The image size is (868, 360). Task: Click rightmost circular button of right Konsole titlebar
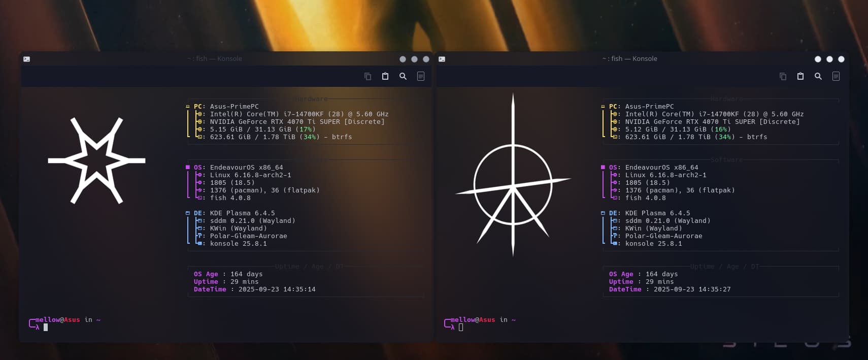(841, 59)
